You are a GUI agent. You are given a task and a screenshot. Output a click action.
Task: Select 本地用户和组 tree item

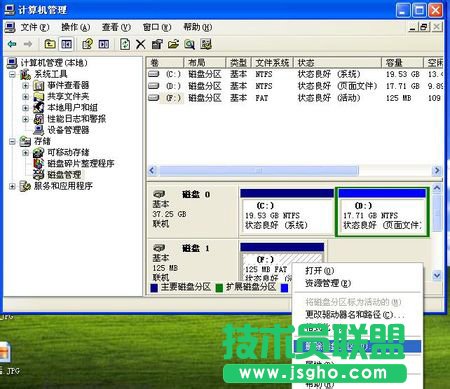pyautogui.click(x=72, y=108)
